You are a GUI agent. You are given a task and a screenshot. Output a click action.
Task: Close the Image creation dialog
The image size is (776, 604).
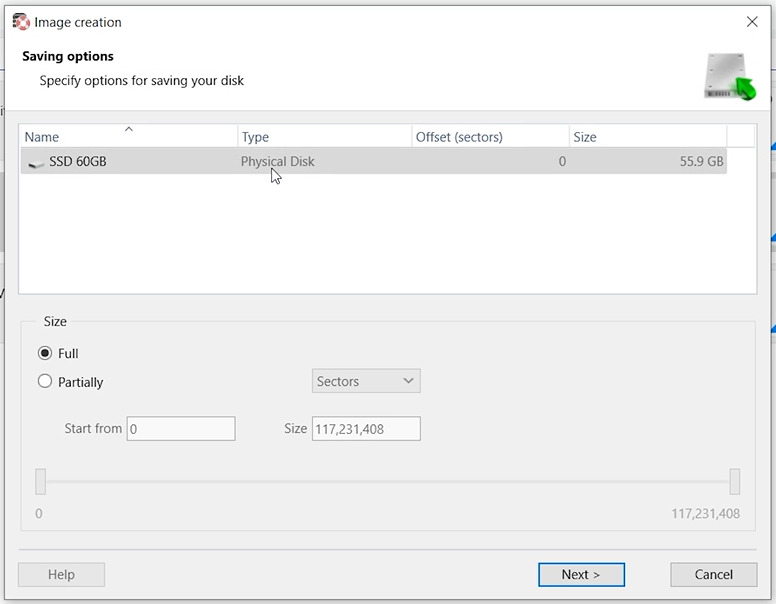click(752, 22)
